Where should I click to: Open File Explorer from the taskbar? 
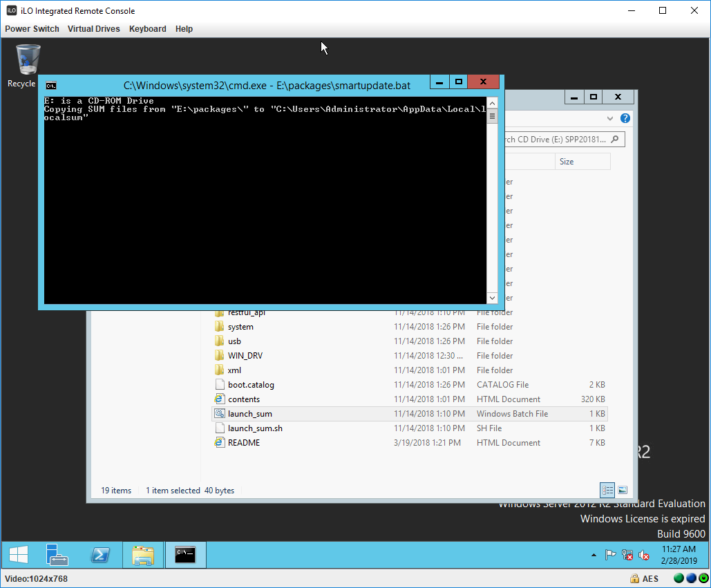tap(143, 554)
